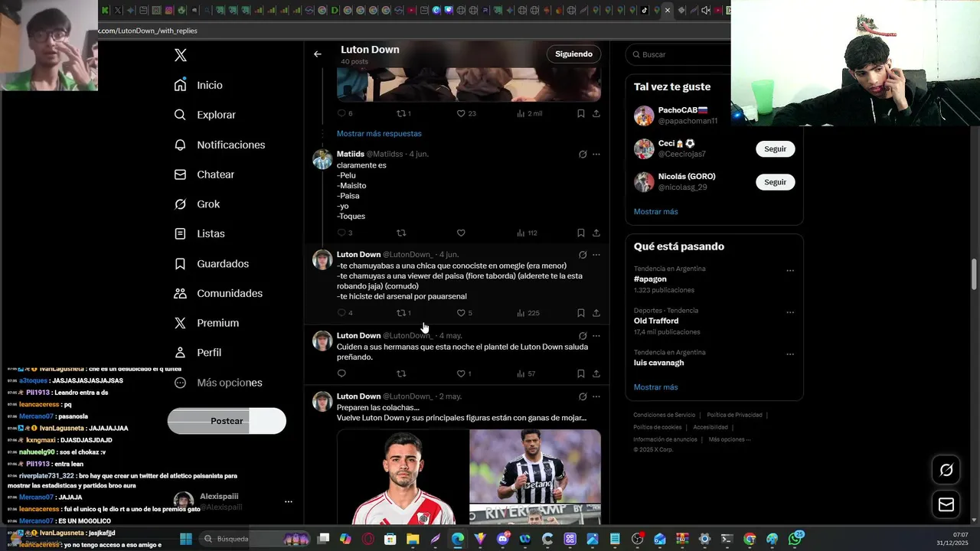Reply to the Luton Down 4 may. post

(x=341, y=373)
